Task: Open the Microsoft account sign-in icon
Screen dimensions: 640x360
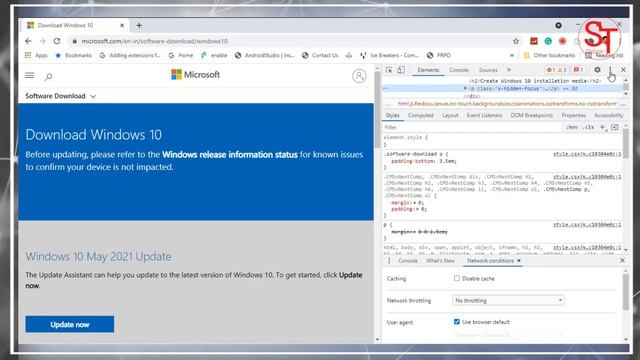Action: point(359,76)
